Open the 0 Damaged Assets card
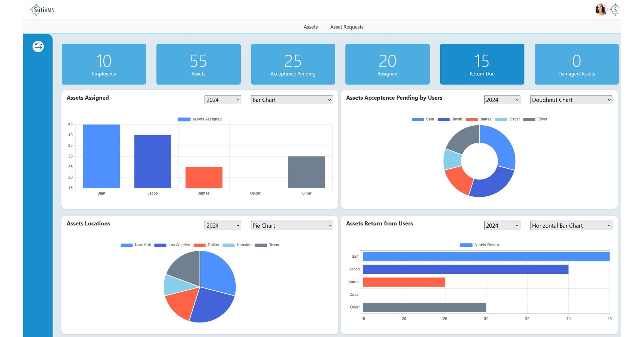644x337 pixels. point(577,64)
